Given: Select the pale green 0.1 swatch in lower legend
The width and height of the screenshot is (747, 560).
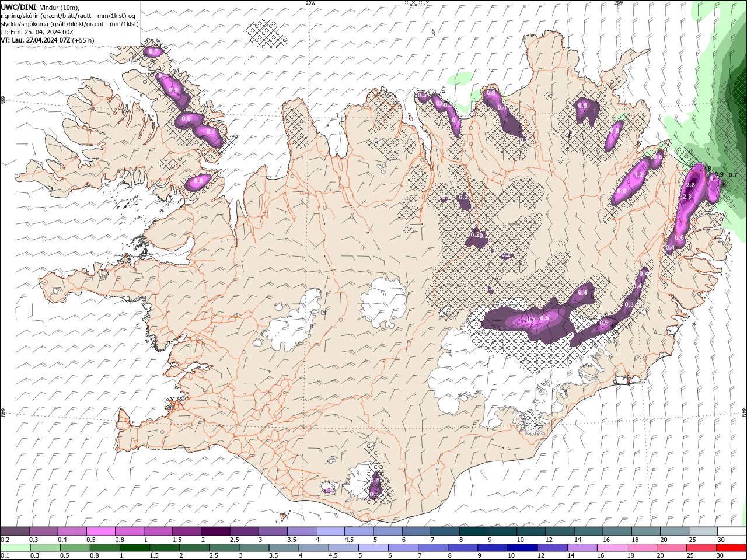Looking at the screenshot, I should click(15, 548).
